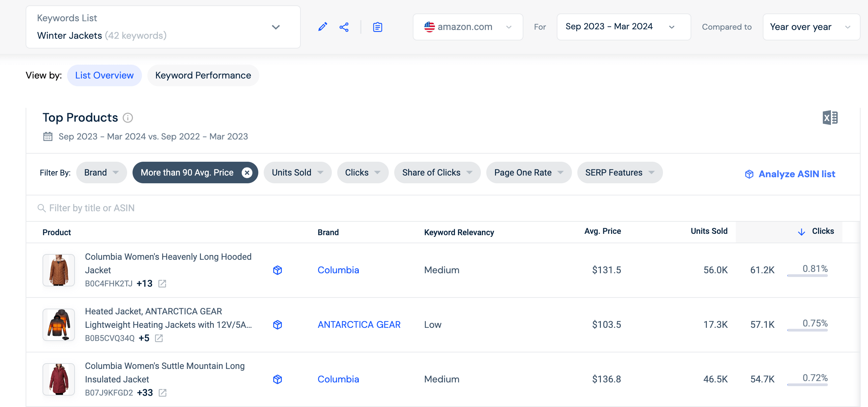Click Heated Jacket, ANTARCTICA GEAR product title
This screenshot has width=868, height=407.
(x=168, y=318)
